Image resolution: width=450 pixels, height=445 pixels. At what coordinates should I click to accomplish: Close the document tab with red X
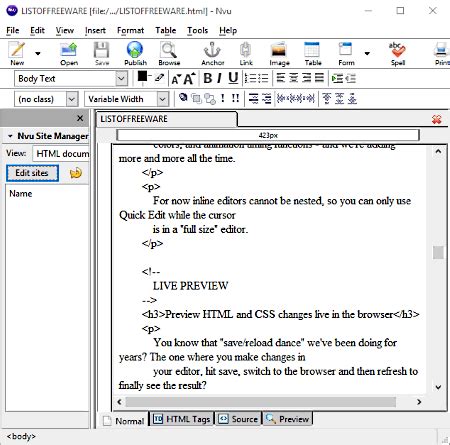coord(436,119)
